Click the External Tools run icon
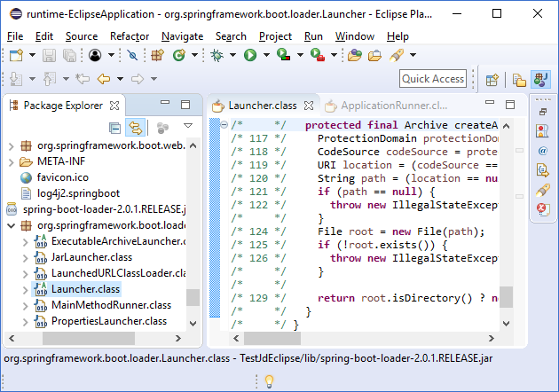 point(318,55)
